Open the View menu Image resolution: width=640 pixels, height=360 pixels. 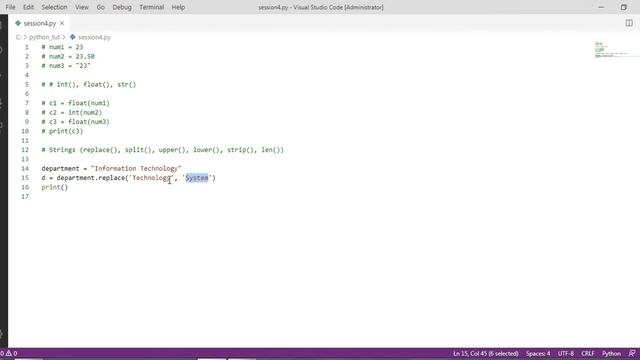(x=82, y=7)
